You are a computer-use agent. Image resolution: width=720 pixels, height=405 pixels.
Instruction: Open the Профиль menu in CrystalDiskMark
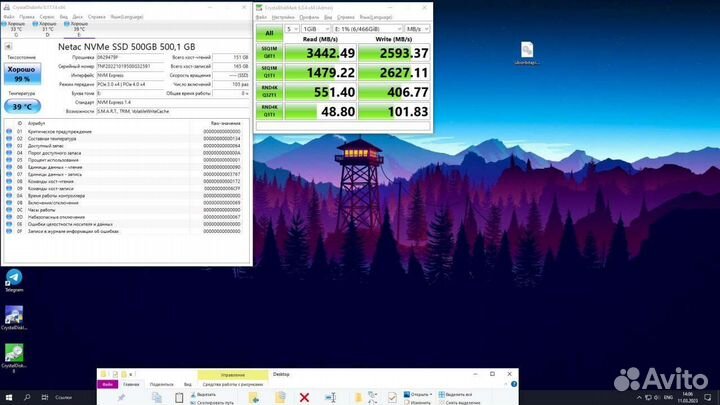tap(309, 17)
